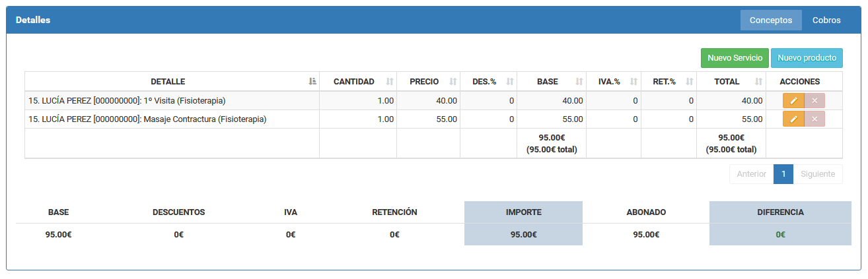Select the 1º Visita detail cell
Image resolution: width=868 pixels, height=279 pixels.
[172, 101]
